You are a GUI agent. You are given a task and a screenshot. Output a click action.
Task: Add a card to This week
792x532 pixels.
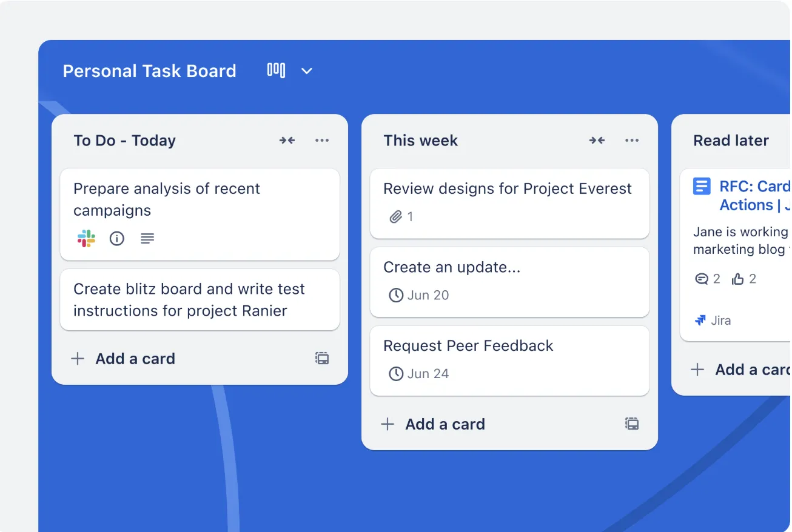pos(433,424)
